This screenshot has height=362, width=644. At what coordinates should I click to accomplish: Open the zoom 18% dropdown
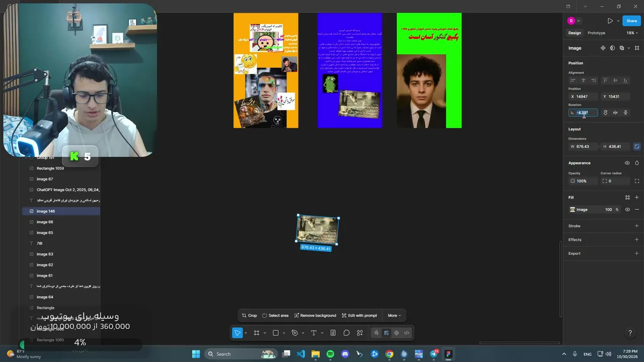[x=632, y=33]
